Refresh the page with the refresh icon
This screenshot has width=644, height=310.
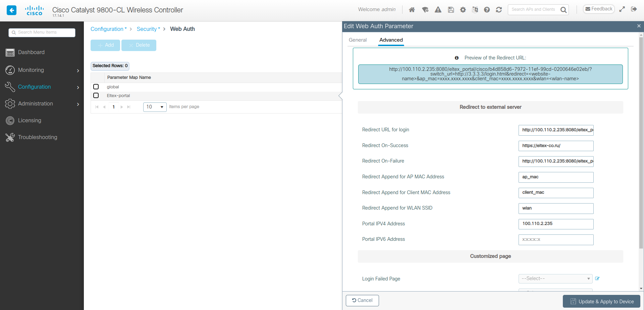click(x=499, y=10)
